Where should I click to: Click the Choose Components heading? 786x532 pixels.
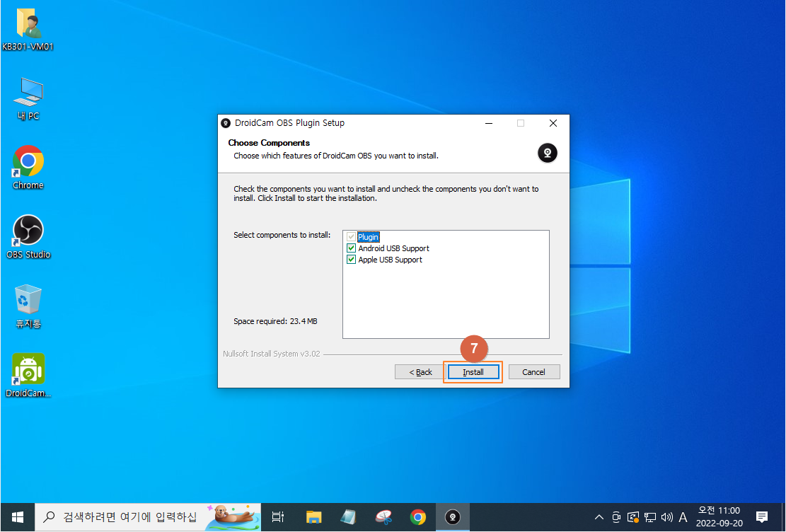point(269,143)
